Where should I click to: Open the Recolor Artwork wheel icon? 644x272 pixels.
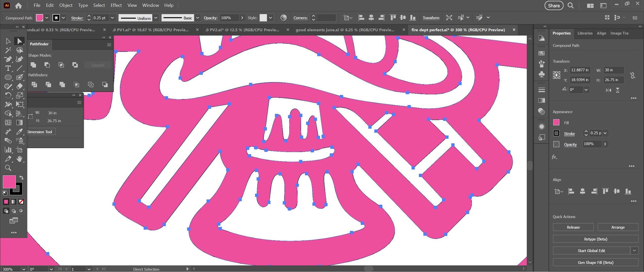(x=283, y=18)
